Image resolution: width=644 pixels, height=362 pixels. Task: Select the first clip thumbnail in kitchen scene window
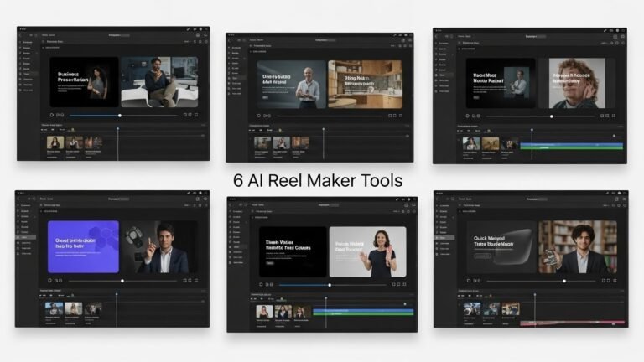tap(262, 143)
